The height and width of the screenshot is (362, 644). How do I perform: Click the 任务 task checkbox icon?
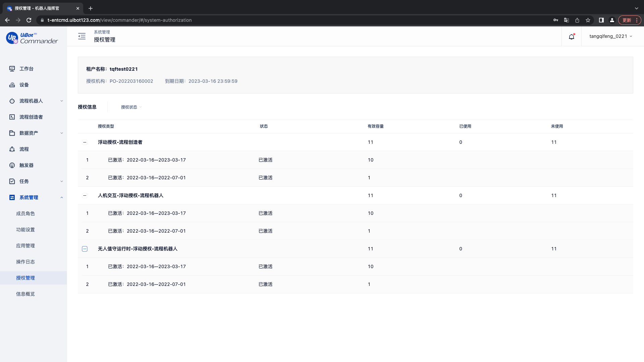click(x=12, y=181)
